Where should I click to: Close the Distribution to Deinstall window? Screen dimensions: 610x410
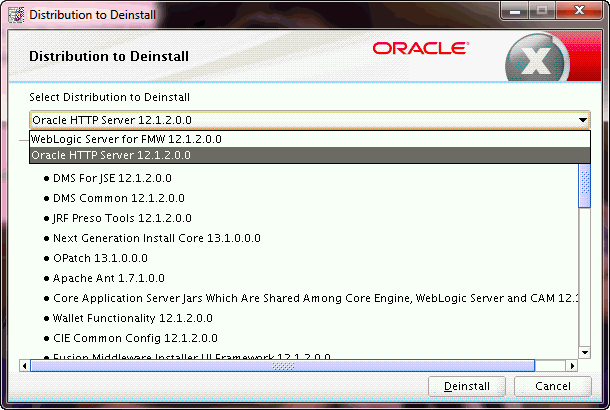tap(579, 11)
